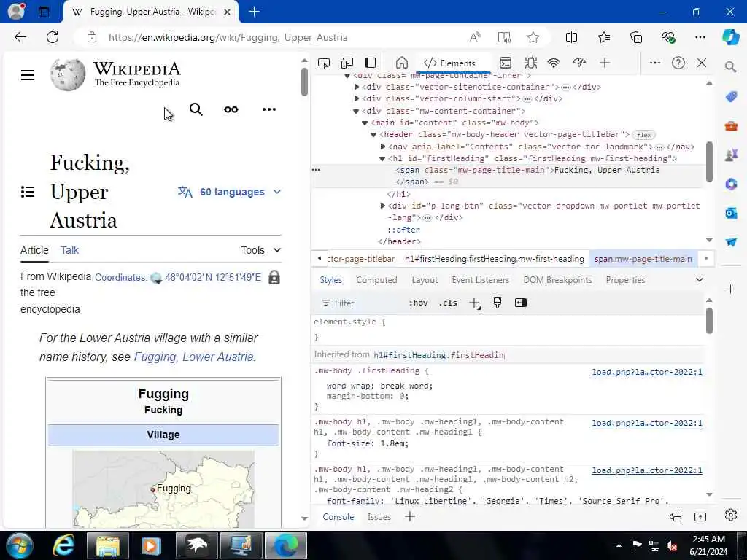Select the Article tab
The width and height of the screenshot is (747, 560).
[34, 250]
